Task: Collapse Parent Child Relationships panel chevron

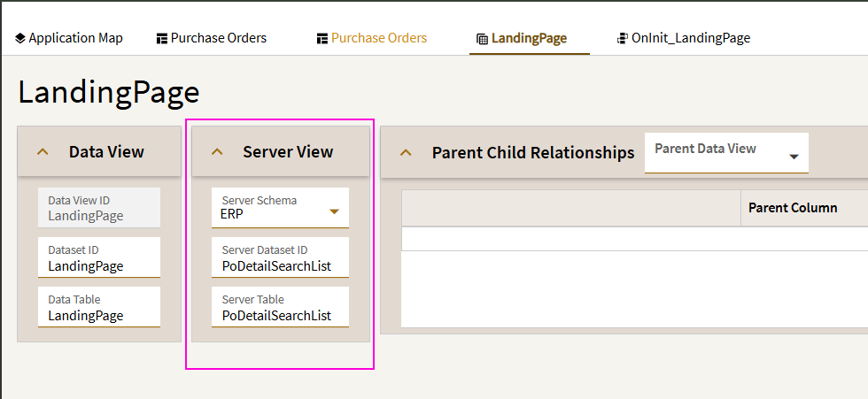Action: (x=406, y=152)
